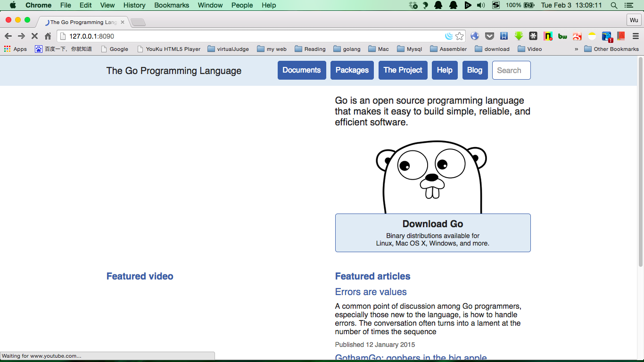Click the Packages navigation button

click(352, 70)
